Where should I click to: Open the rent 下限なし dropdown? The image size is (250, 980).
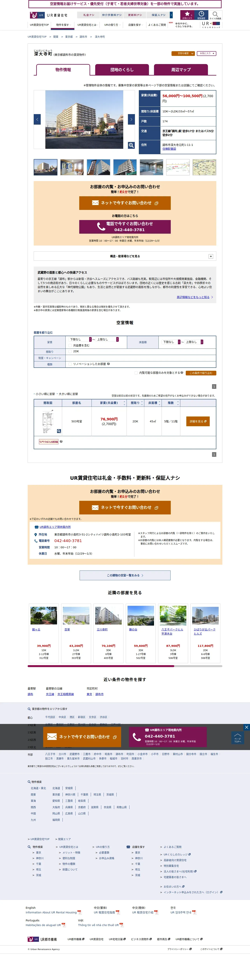[80, 339]
